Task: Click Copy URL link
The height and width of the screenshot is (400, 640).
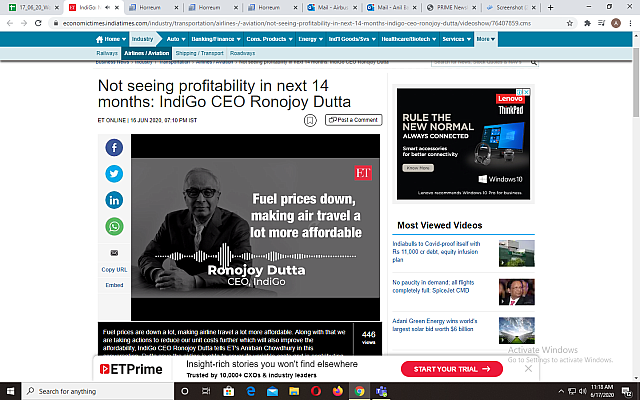Action: (114, 270)
